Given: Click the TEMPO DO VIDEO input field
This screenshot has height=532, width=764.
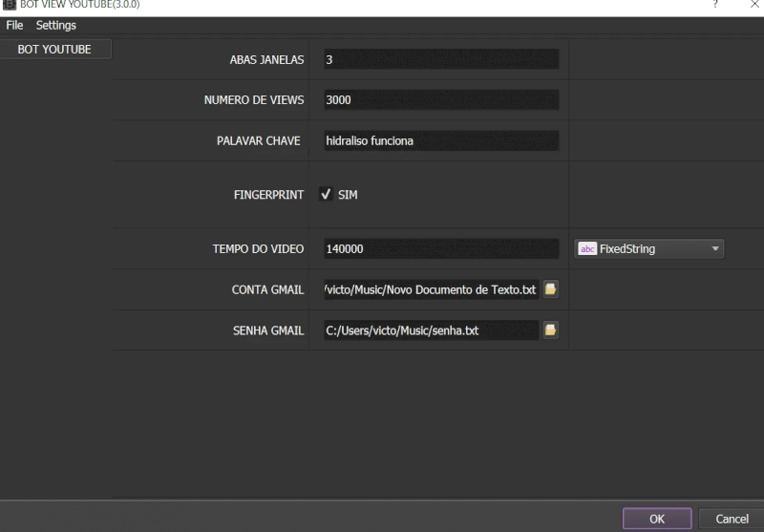Looking at the screenshot, I should pos(441,249).
